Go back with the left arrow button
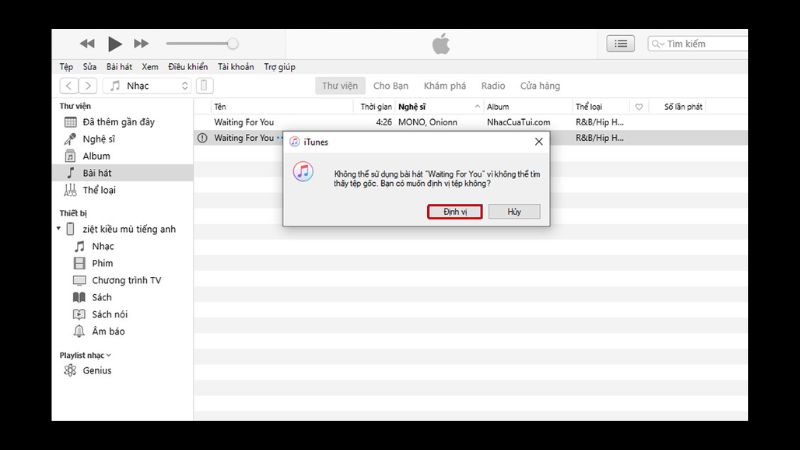Screen dimensions: 800x450 69,86
